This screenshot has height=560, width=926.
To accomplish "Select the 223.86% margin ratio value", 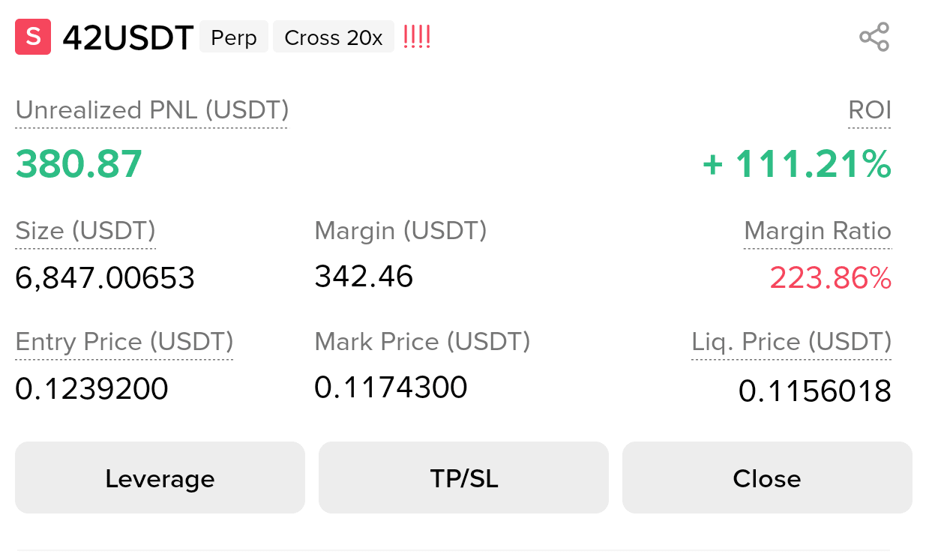I will [831, 278].
